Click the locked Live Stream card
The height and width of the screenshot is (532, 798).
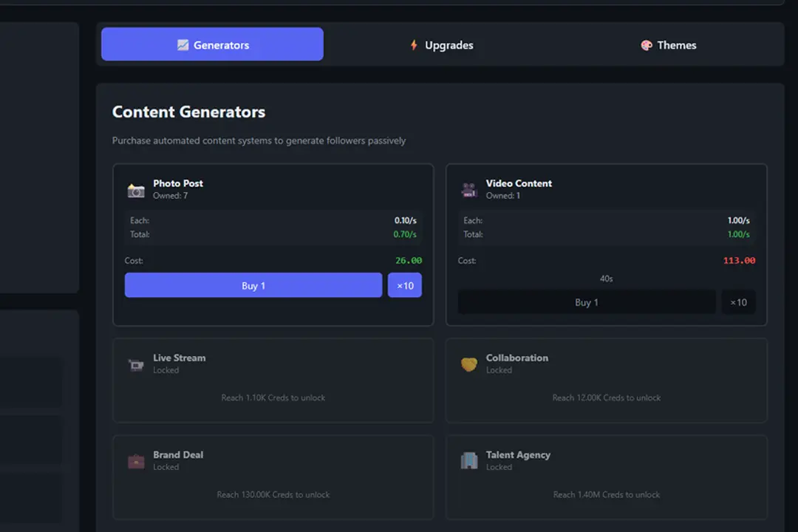(273, 381)
